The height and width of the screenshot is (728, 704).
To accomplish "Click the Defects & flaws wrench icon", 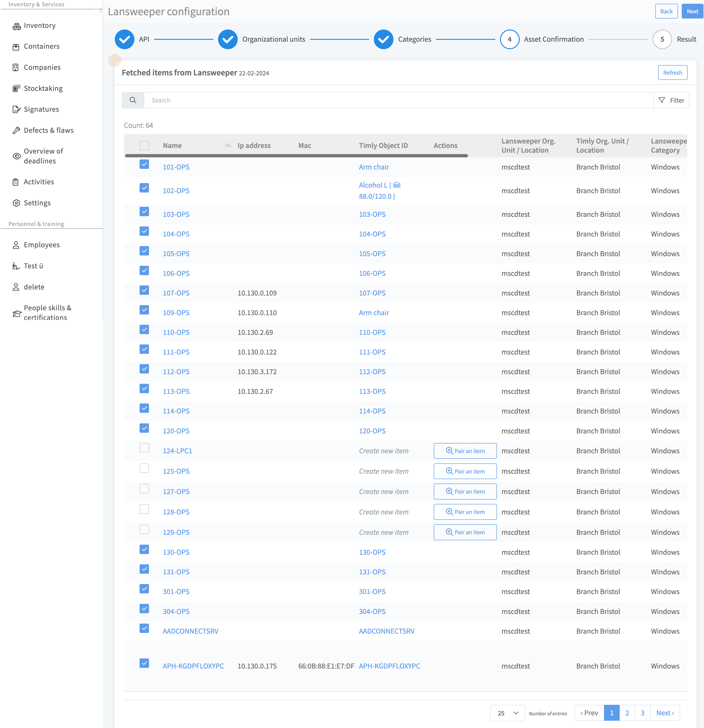I will pyautogui.click(x=16, y=130).
